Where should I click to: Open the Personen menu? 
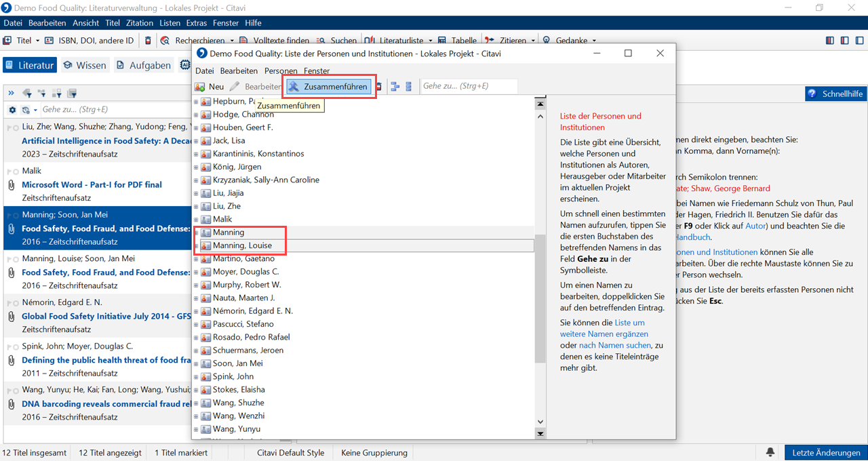tap(281, 71)
